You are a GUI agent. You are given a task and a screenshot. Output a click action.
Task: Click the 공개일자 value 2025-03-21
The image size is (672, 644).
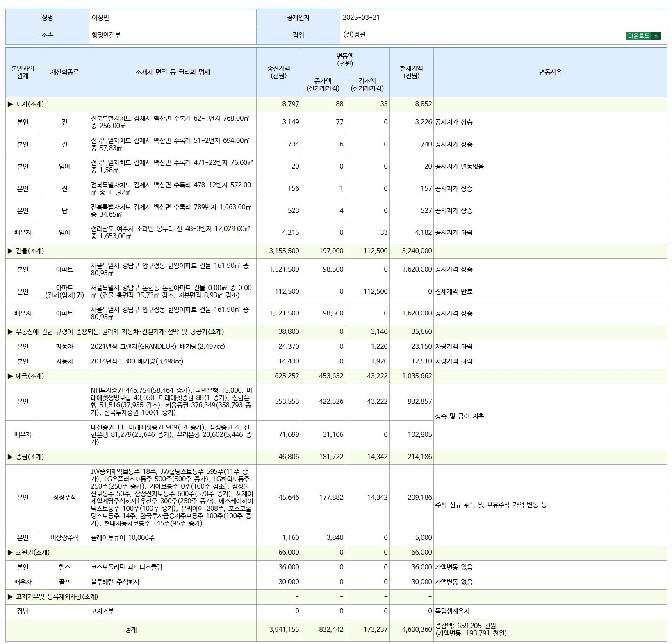[361, 18]
